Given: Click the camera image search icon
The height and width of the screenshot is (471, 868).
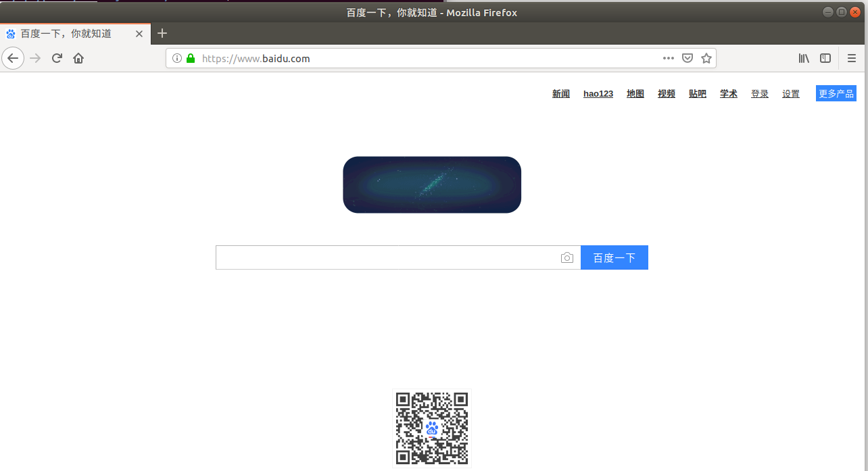Looking at the screenshot, I should [567, 257].
